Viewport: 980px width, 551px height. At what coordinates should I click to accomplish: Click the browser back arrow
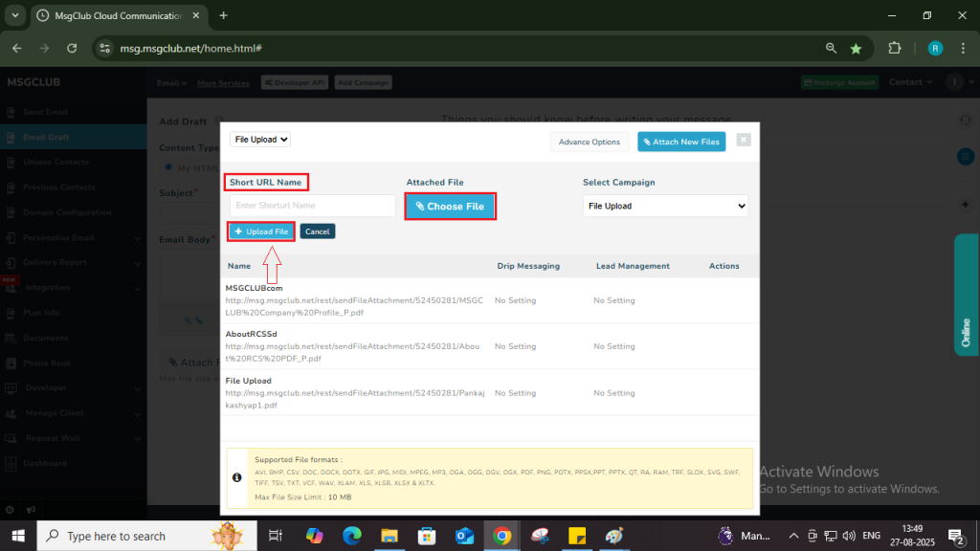[17, 48]
